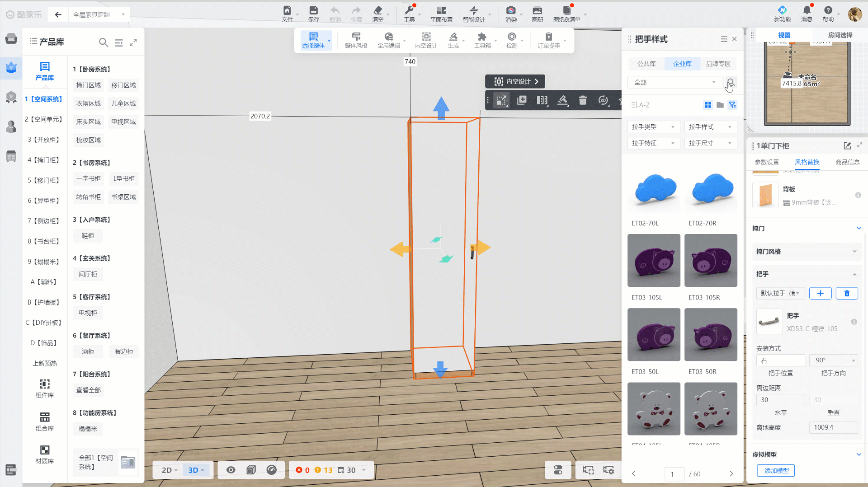Delete selection with floating trash icon
Viewport: 868px width, 487px height.
tap(583, 100)
